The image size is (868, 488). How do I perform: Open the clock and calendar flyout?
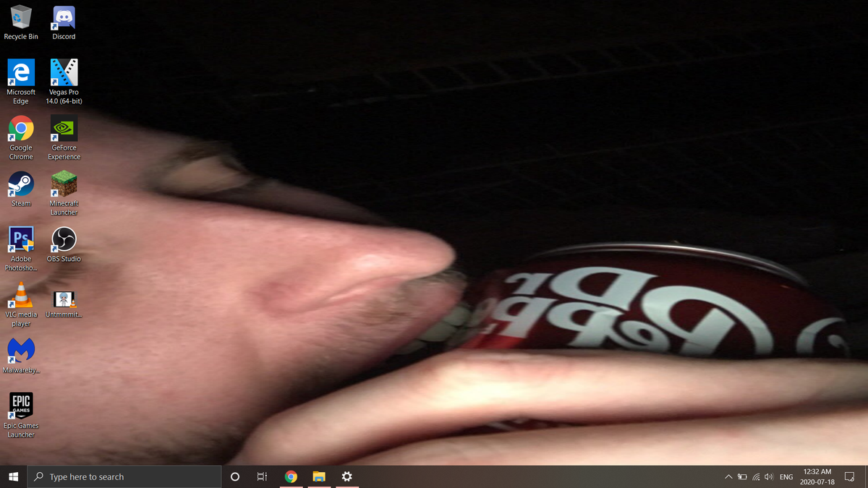coord(817,476)
